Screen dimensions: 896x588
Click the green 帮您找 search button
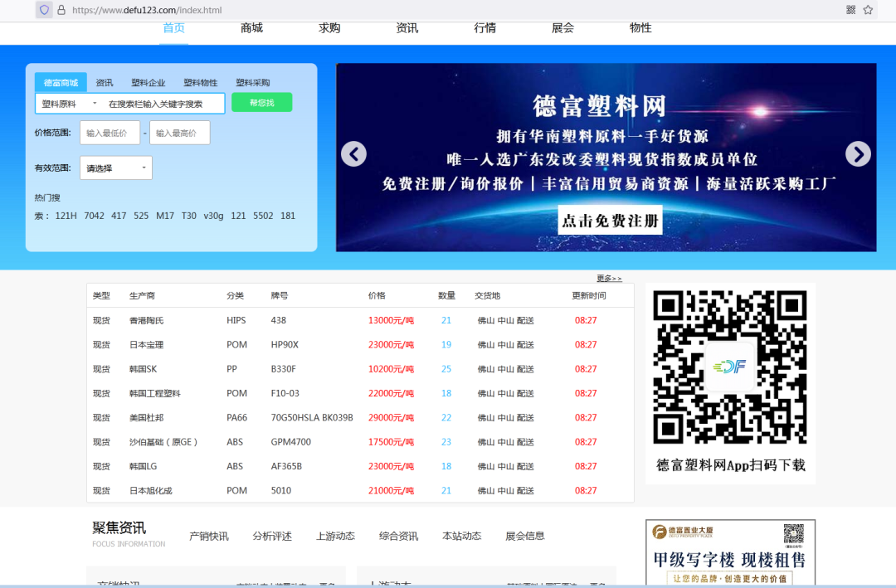click(261, 102)
